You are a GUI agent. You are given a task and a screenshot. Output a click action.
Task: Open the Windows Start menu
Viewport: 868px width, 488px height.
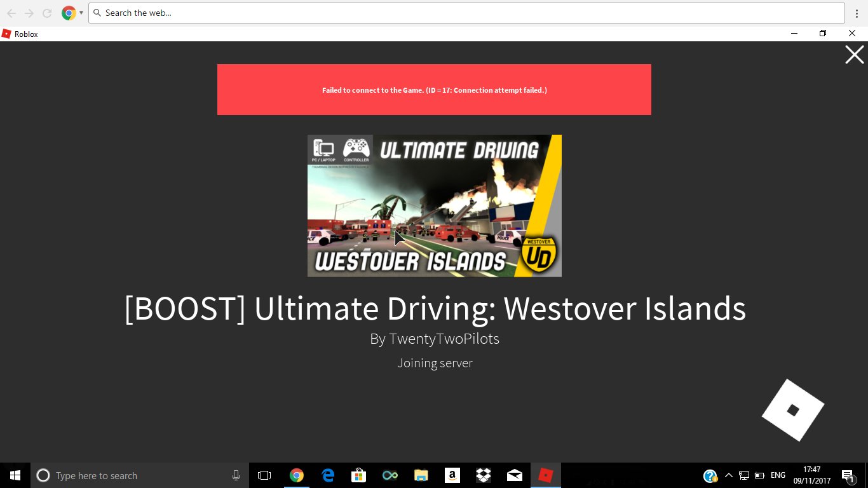tap(15, 475)
